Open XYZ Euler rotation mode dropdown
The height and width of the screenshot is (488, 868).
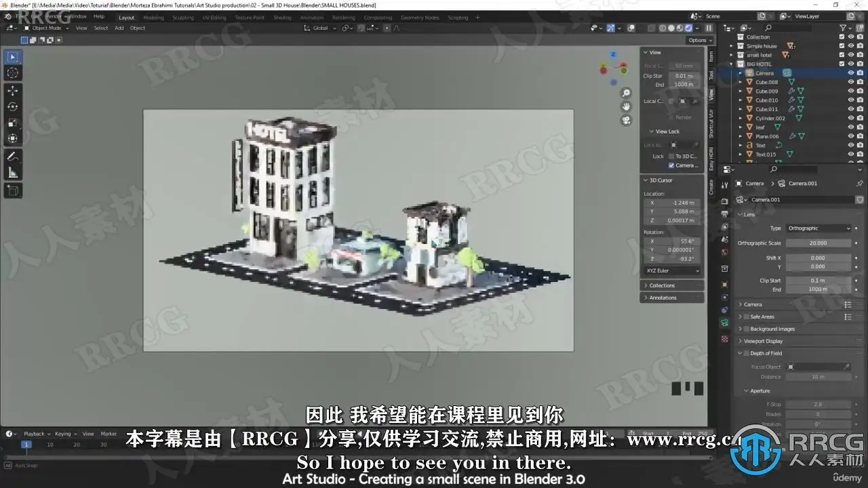click(672, 270)
